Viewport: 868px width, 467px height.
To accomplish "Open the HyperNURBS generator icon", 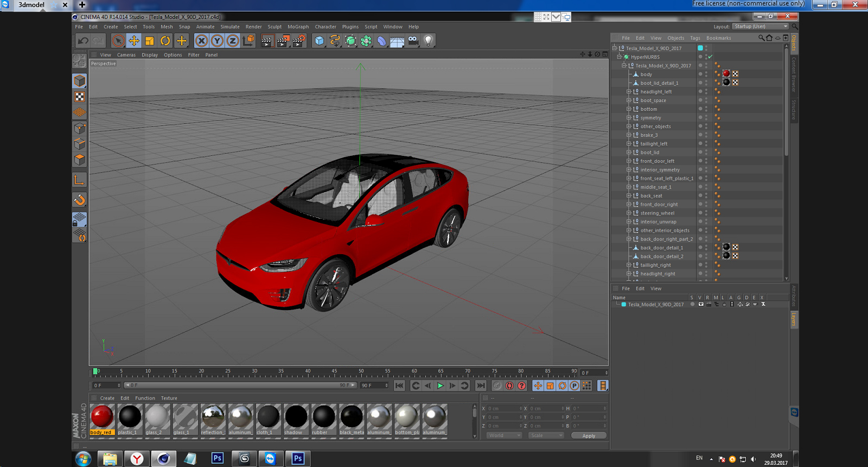I will click(351, 41).
